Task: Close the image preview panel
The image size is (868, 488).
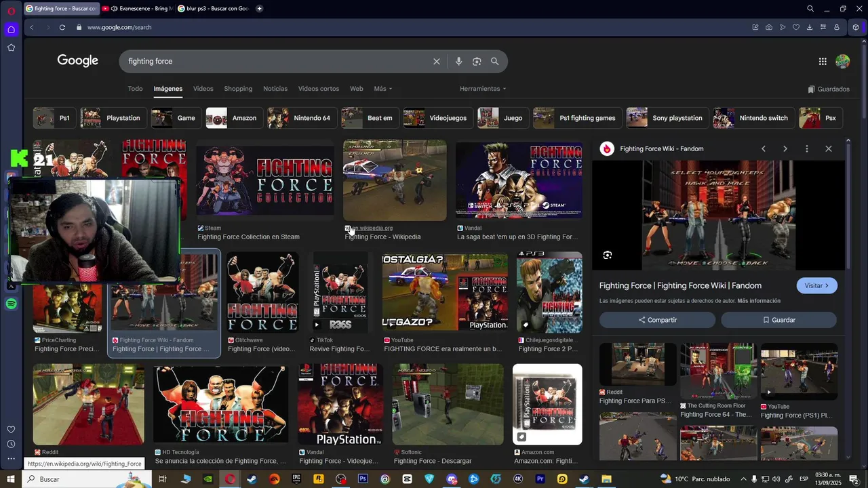Action: pyautogui.click(x=828, y=148)
